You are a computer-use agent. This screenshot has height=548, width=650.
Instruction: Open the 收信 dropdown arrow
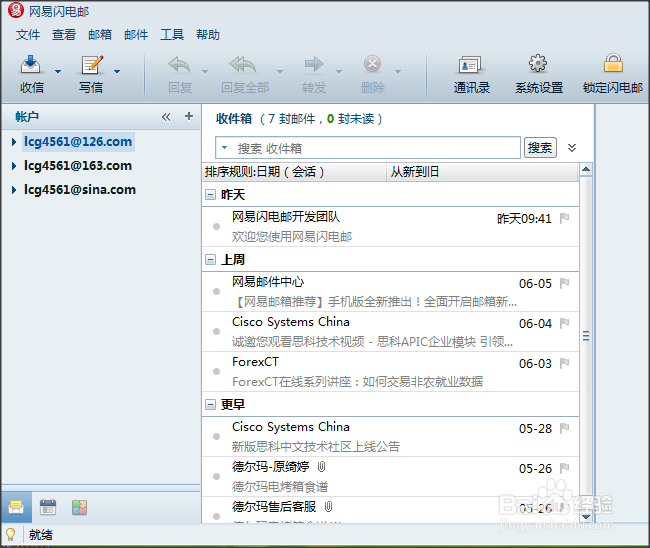tap(58, 71)
